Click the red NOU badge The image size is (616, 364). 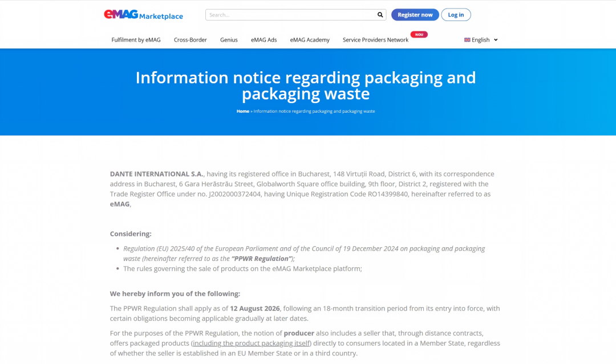click(x=419, y=35)
